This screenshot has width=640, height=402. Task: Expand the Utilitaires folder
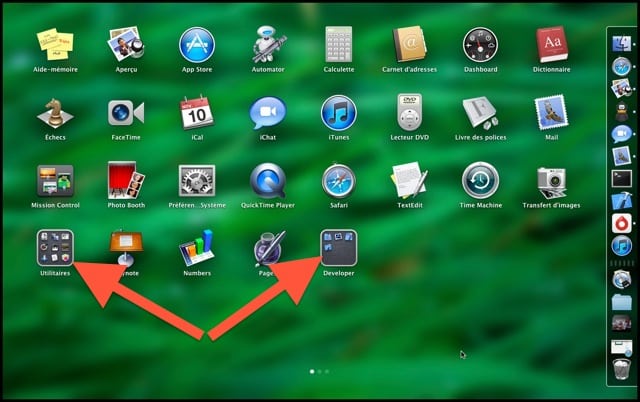pyautogui.click(x=55, y=248)
